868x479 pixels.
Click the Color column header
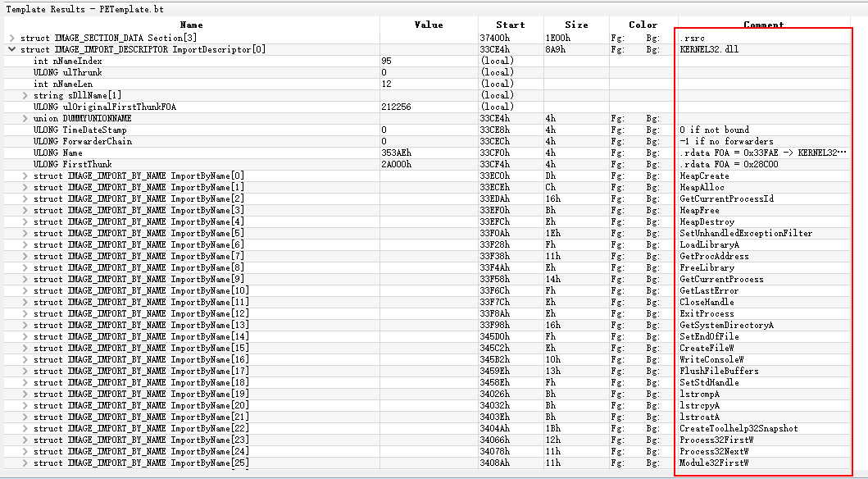[643, 25]
